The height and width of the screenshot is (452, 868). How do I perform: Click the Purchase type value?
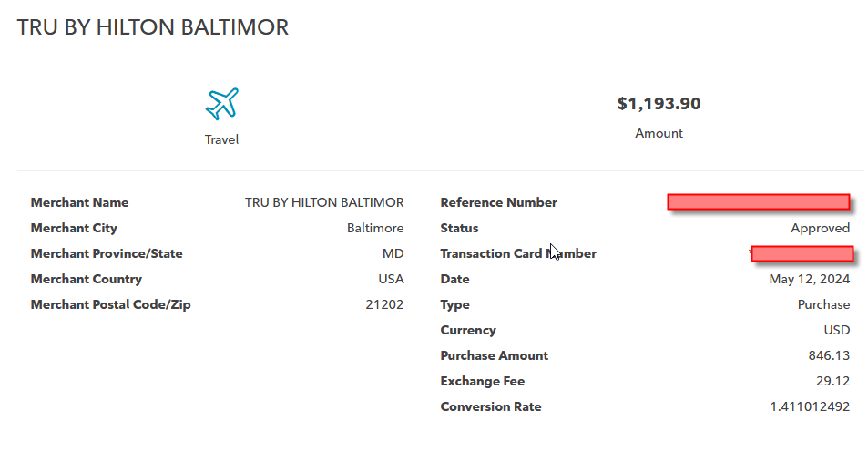click(x=823, y=304)
